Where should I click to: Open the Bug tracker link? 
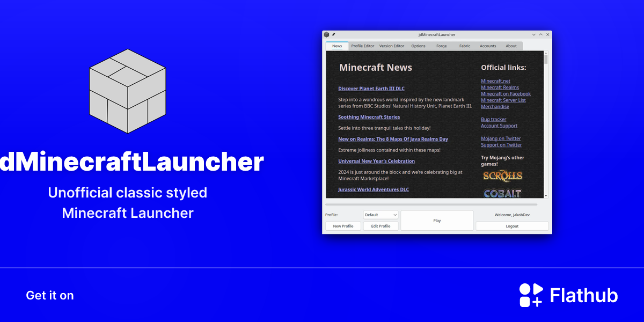494,120
